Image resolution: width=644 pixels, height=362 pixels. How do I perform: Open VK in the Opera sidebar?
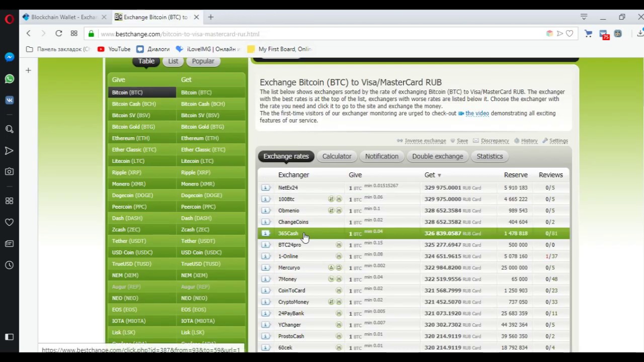pos(9,100)
